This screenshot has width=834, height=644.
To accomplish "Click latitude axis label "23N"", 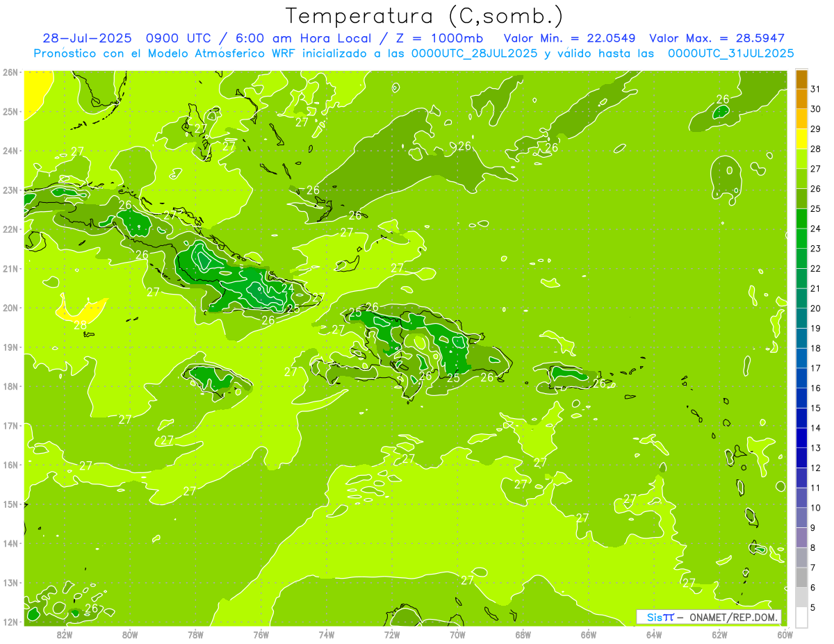I will click(x=10, y=190).
